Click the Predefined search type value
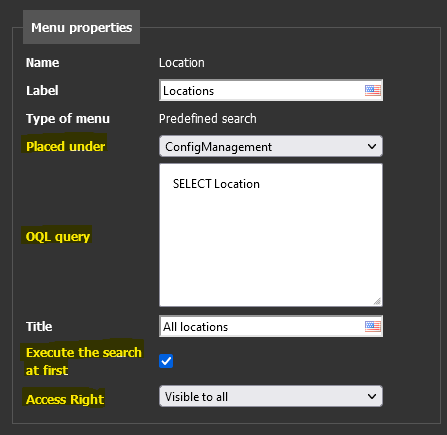The width and height of the screenshot is (447, 435). 208,119
